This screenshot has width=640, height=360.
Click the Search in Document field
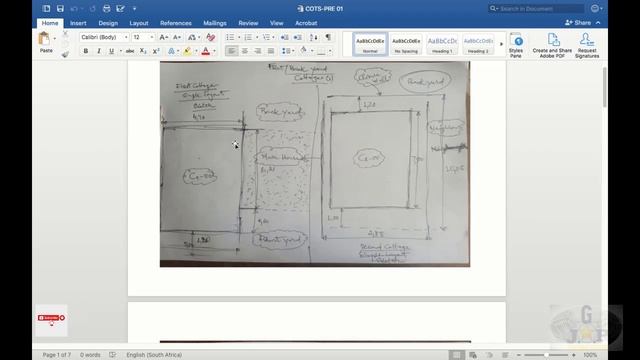[536, 9]
